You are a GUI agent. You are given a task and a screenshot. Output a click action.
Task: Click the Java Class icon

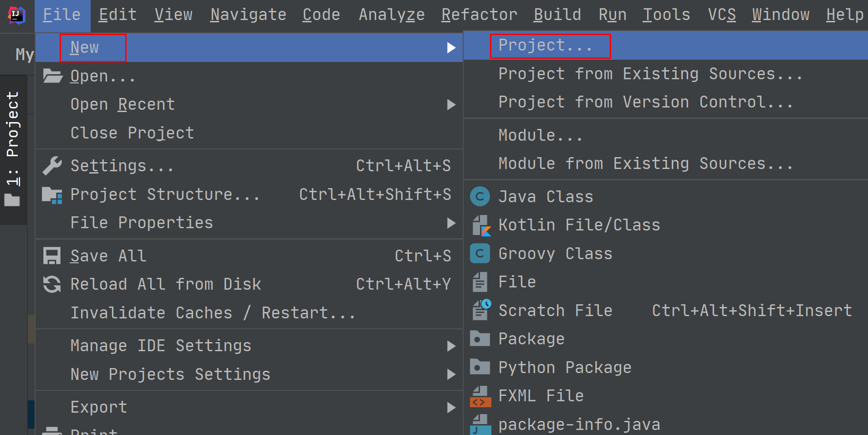tap(480, 197)
